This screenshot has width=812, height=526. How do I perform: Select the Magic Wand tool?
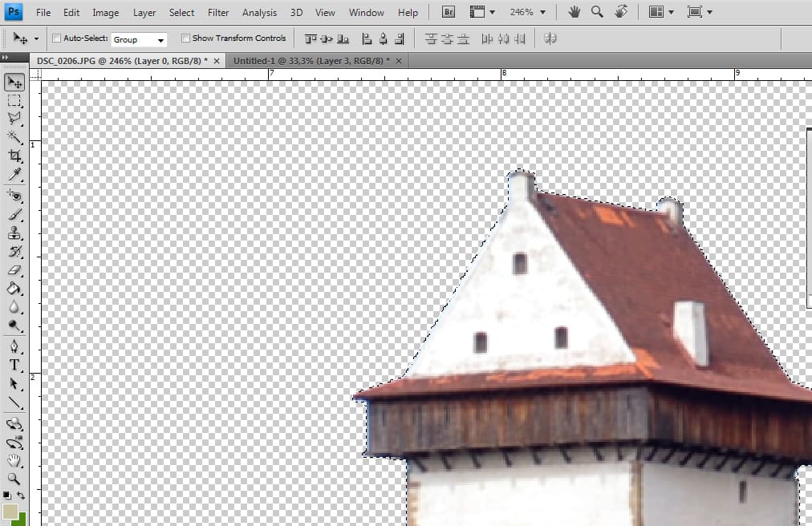coord(14,137)
